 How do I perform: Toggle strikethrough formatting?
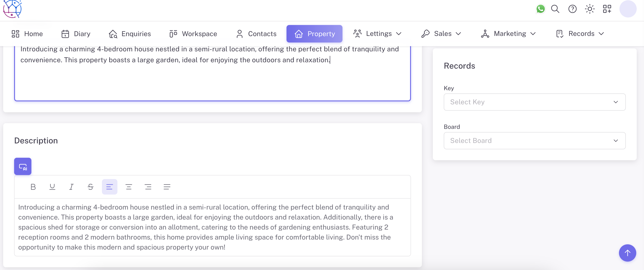[x=91, y=187]
